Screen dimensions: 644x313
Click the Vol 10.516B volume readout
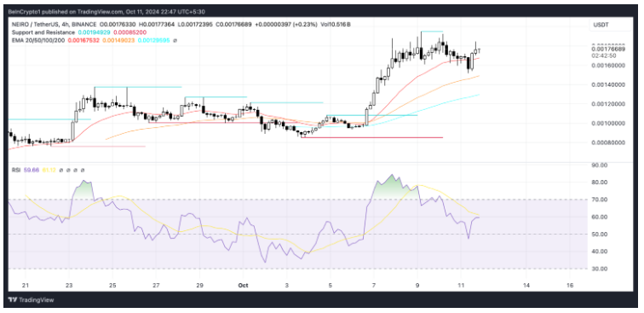click(335, 25)
